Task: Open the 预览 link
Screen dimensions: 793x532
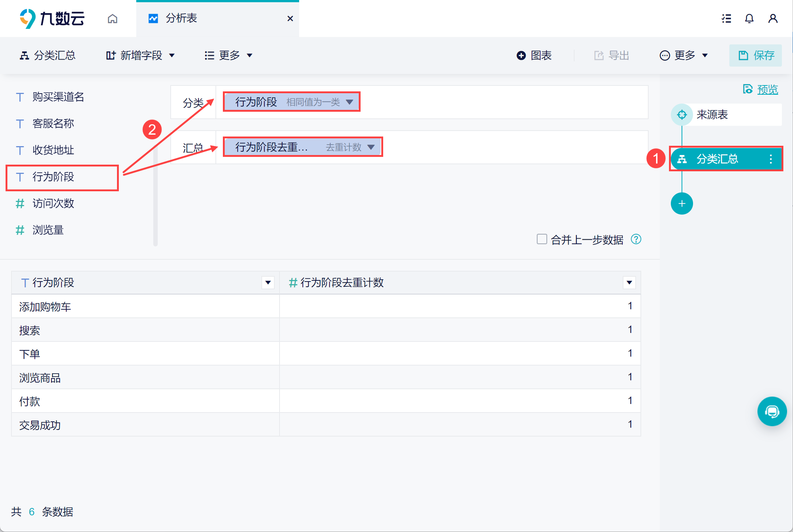Action: 767,90
